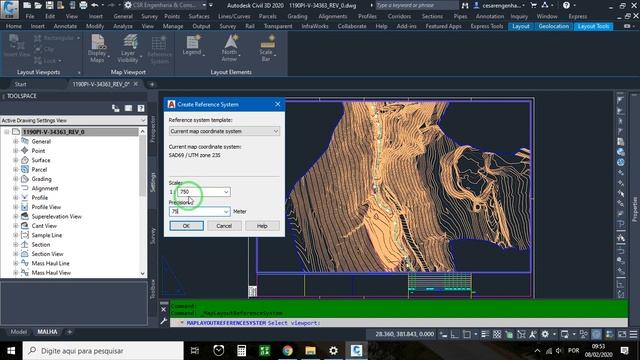Open the Windows Start menu
The image size is (640, 360).
tap(11, 351)
